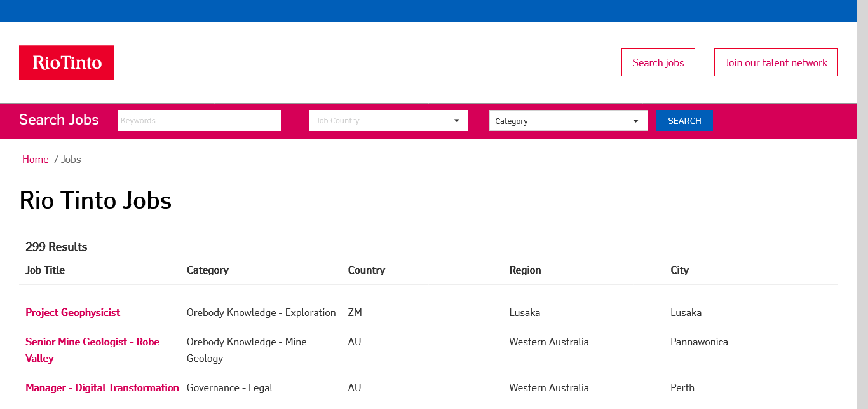Click the Category column header
This screenshot has width=868, height=409.
pos(208,270)
